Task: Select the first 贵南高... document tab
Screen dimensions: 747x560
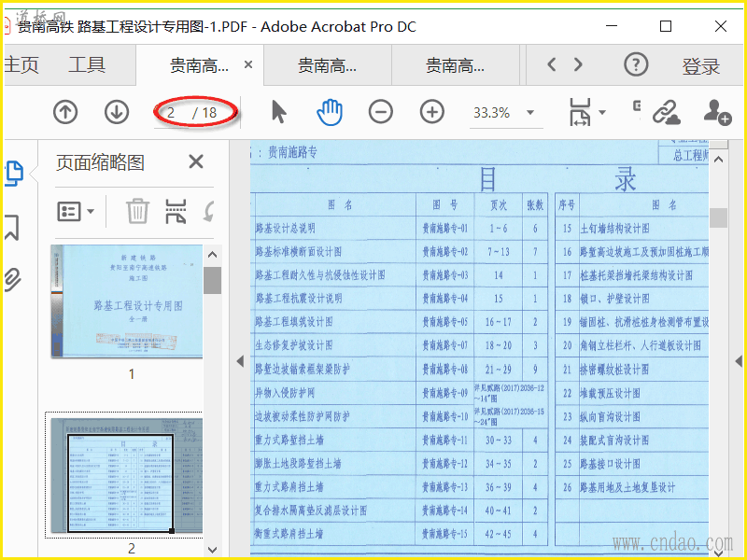Action: tap(199, 65)
